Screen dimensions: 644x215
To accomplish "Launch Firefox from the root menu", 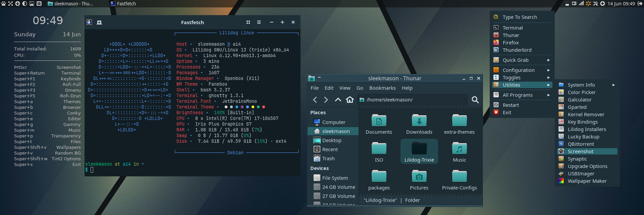I will pos(522,43).
